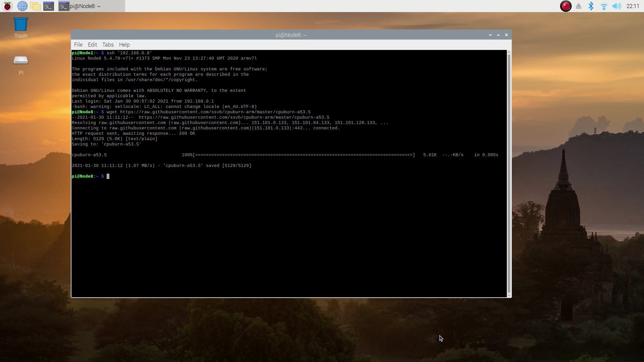Open the PI drive desktop icon
644x362 pixels.
click(20, 61)
